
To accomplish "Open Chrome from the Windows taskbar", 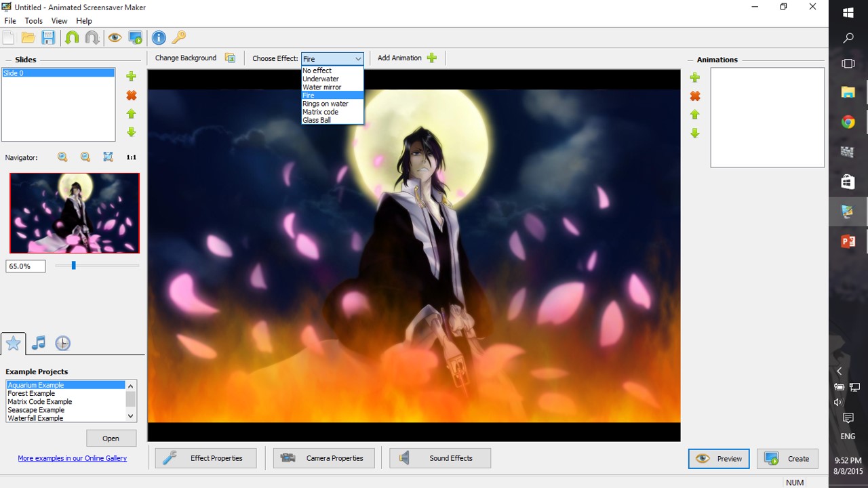I will pos(848,122).
